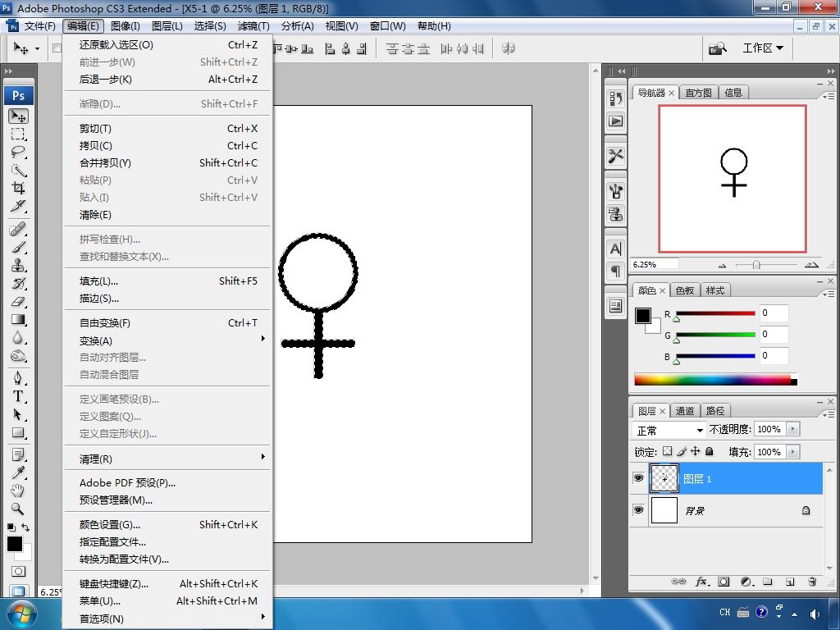
Task: Select the Horizontal Type tool
Action: [x=18, y=396]
